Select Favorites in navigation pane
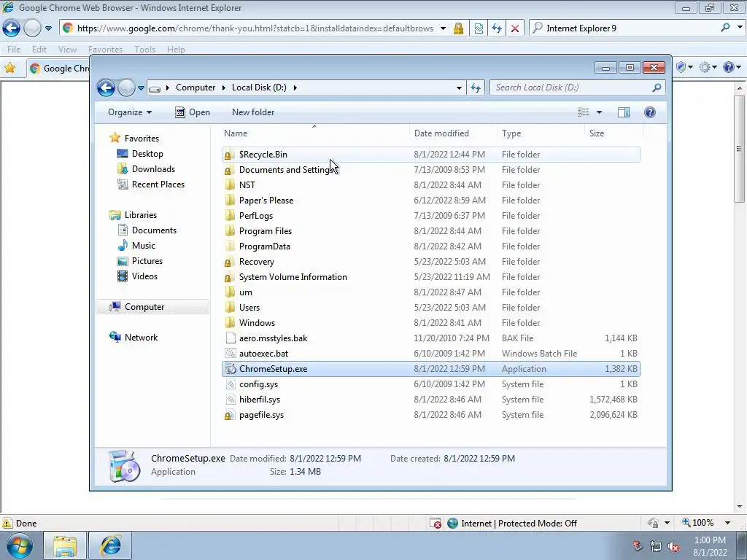 coord(142,139)
